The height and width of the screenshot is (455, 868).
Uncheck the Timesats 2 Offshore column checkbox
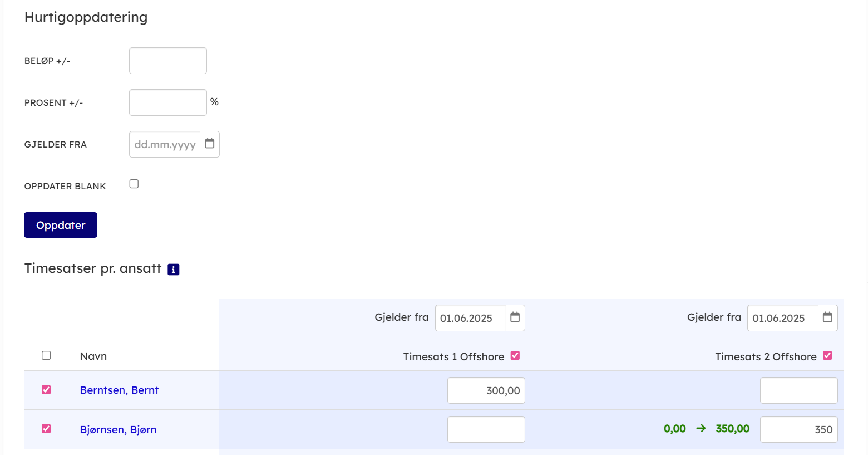coord(827,355)
